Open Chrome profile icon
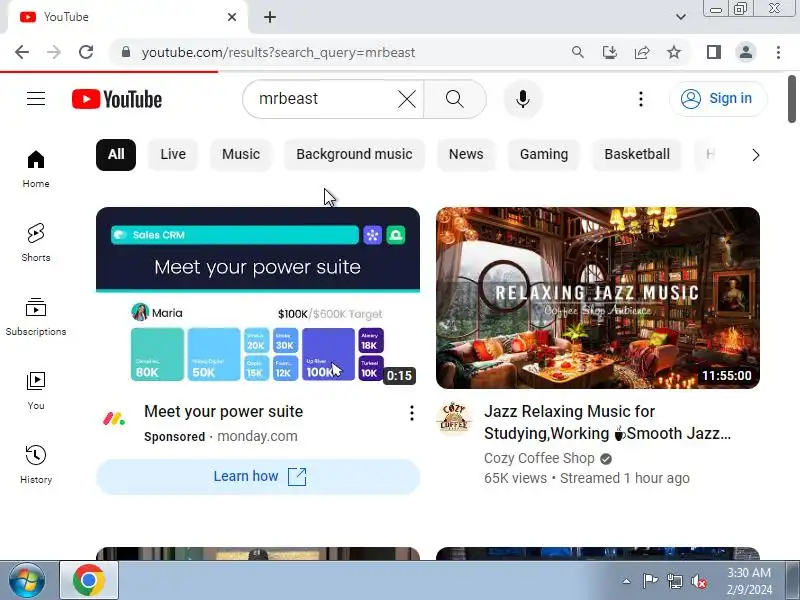 [746, 52]
